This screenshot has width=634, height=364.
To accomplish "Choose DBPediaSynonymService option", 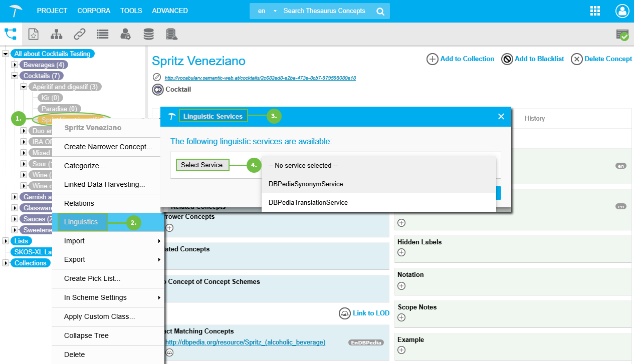I will 379,184.
